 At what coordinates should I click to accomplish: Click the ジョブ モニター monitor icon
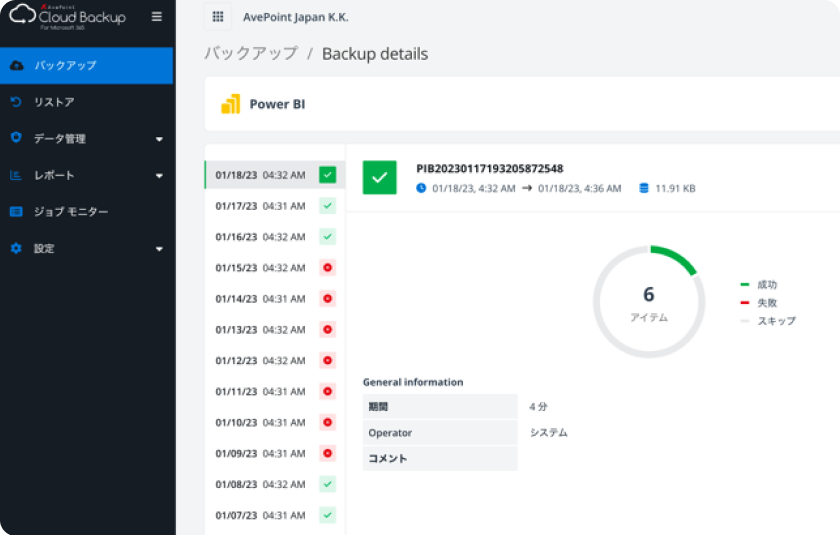click(16, 212)
